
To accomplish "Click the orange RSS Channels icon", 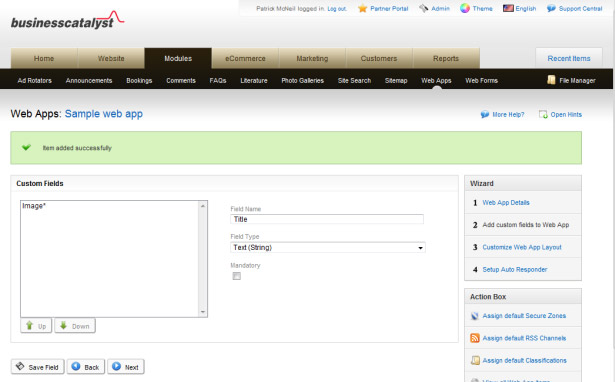I will (475, 338).
